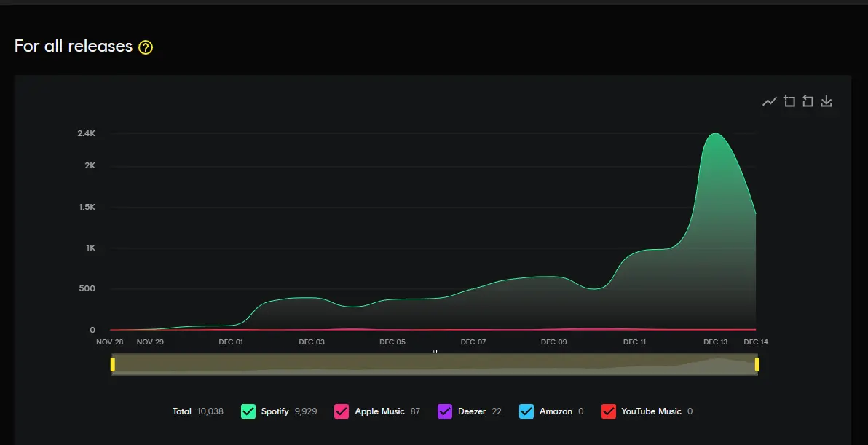The image size is (868, 445).
Task: Click the YouTube Music legend label
Action: tap(652, 411)
